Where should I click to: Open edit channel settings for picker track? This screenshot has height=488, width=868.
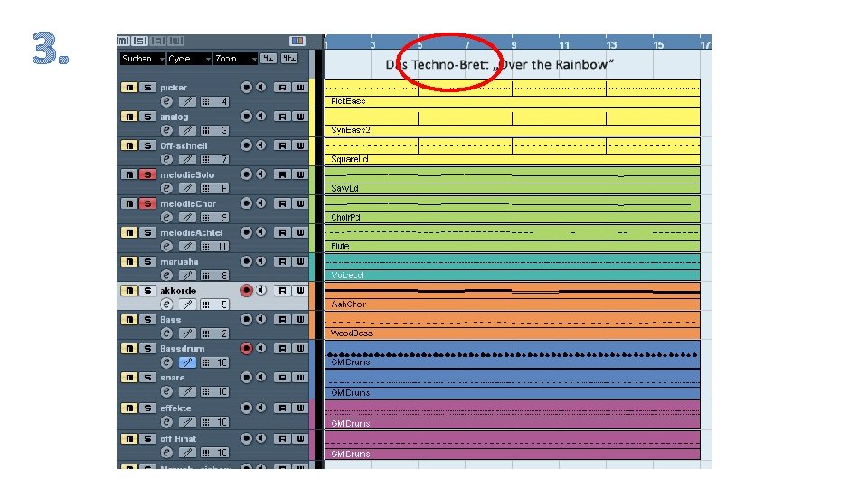(166, 101)
